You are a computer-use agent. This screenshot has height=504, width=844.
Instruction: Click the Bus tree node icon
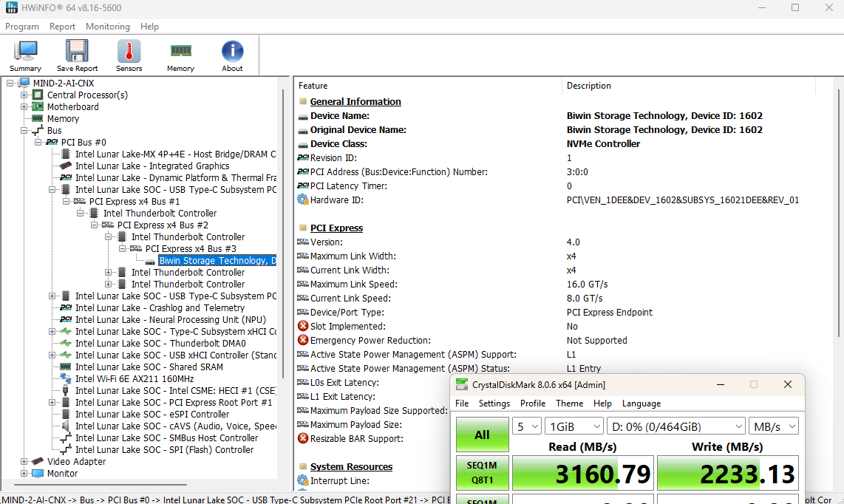pos(38,130)
